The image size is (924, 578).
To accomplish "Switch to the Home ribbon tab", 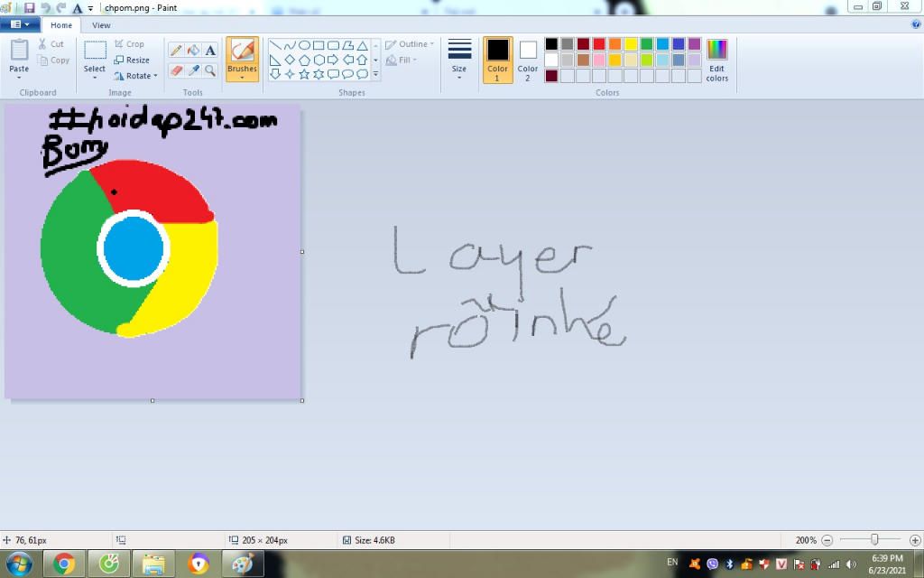I will 61,25.
